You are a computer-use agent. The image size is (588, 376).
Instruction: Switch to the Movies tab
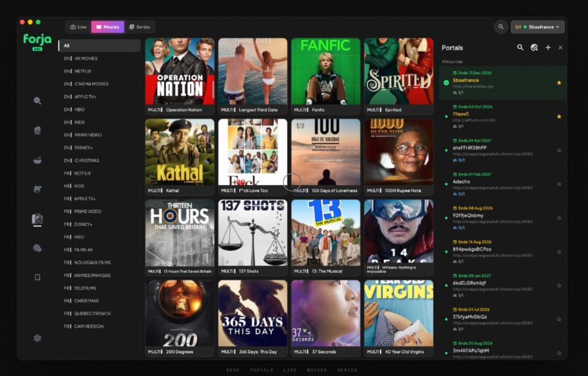tap(107, 26)
